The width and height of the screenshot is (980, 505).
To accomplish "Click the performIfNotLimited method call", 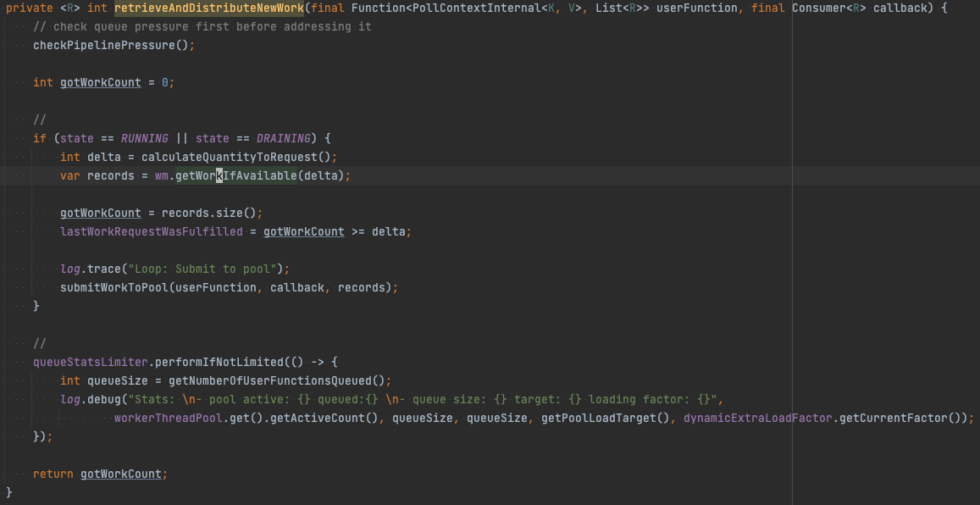I will (x=219, y=362).
